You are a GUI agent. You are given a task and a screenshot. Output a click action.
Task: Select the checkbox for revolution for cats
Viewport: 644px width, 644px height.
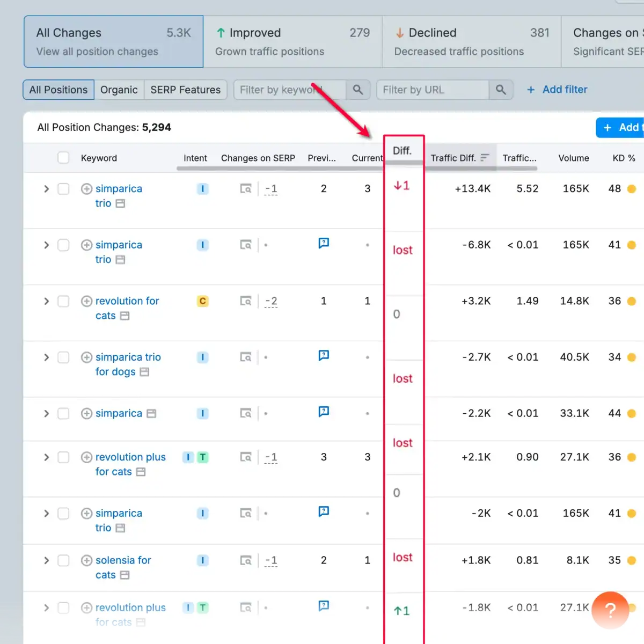63,301
